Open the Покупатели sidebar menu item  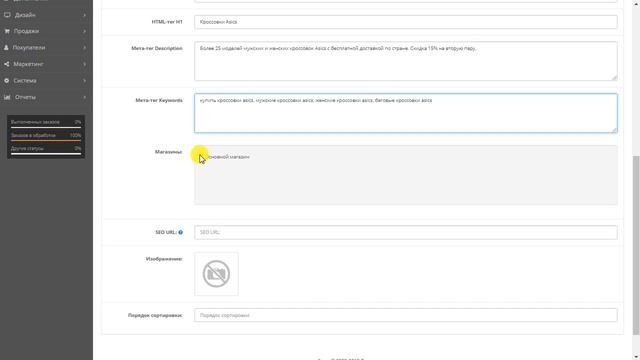pyautogui.click(x=46, y=48)
